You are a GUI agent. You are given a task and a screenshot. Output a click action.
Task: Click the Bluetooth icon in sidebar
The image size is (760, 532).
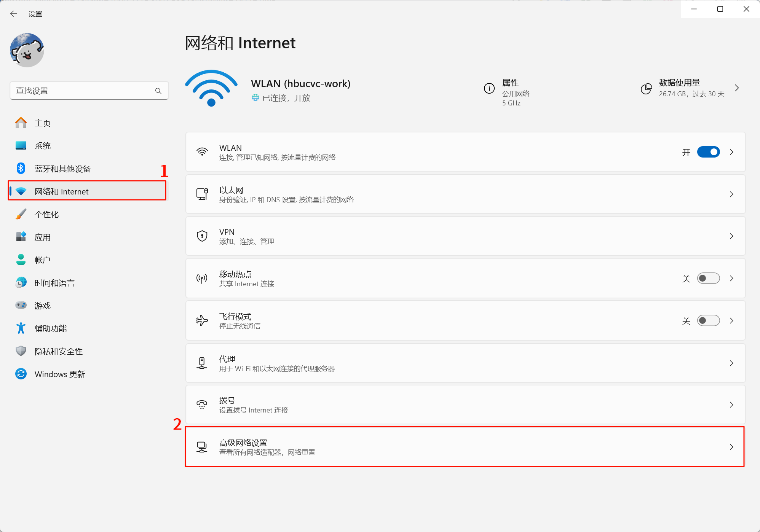click(x=21, y=168)
